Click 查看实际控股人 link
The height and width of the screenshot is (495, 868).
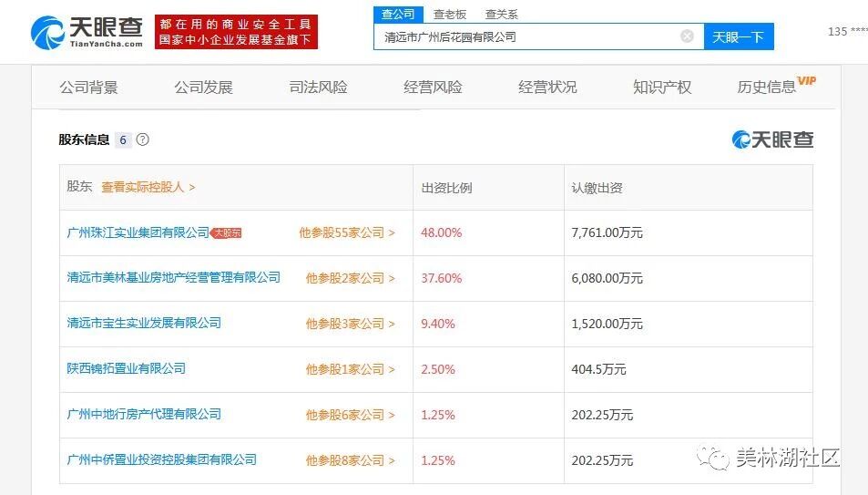coord(148,188)
